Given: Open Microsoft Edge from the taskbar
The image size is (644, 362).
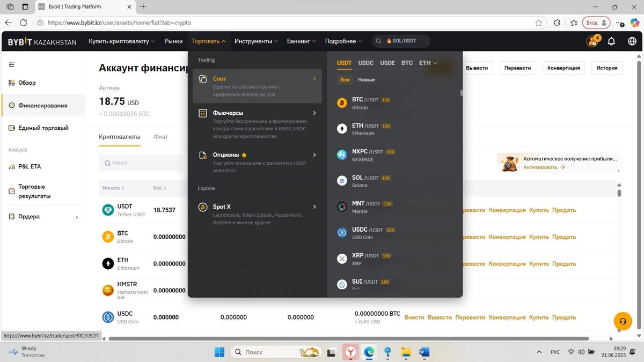Looking at the screenshot, I should (x=369, y=352).
